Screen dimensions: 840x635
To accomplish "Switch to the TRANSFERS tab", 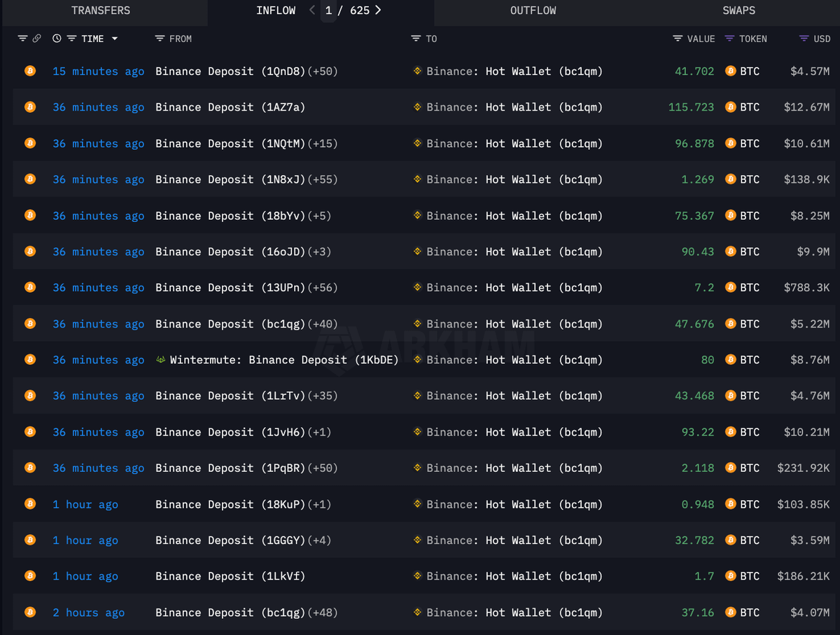I will tap(101, 11).
